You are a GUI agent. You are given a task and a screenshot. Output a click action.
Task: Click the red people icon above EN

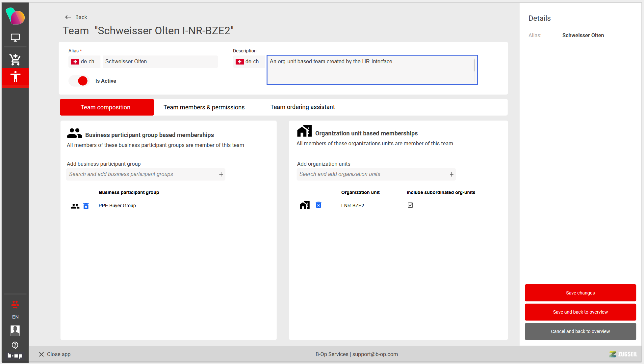tap(15, 304)
